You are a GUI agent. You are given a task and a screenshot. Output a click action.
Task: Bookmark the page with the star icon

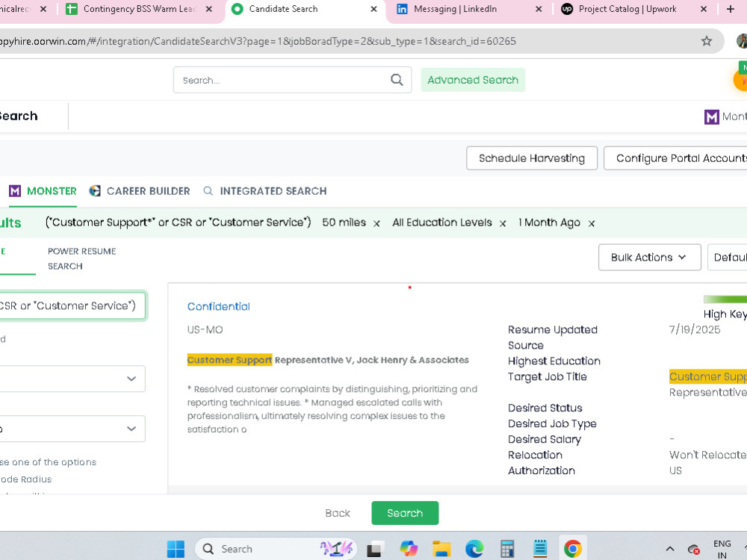(x=707, y=41)
